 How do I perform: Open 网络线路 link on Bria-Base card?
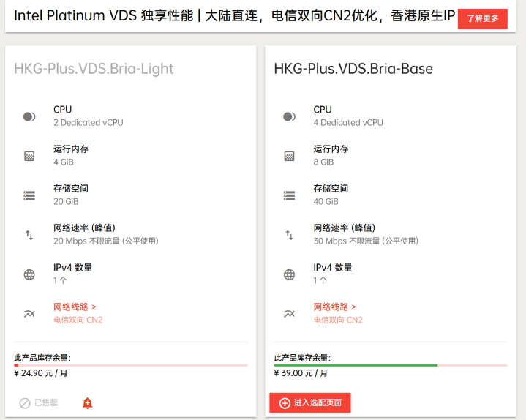coord(335,307)
